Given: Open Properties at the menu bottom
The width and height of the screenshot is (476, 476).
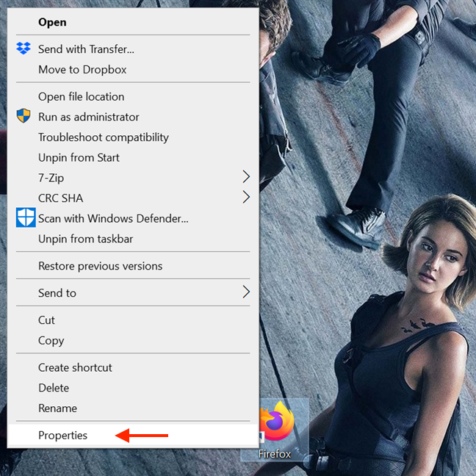Looking at the screenshot, I should point(133,436).
